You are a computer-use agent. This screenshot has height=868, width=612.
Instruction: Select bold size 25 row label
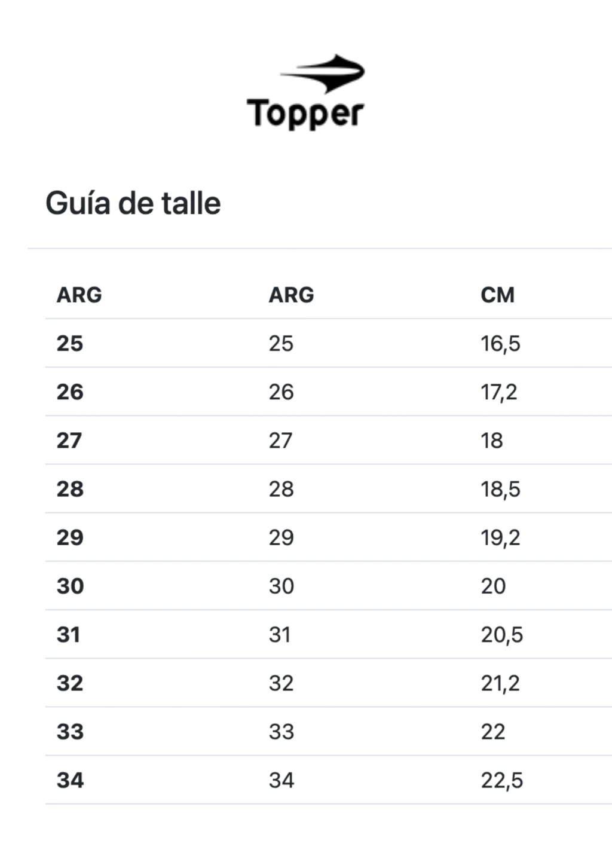coord(70,343)
